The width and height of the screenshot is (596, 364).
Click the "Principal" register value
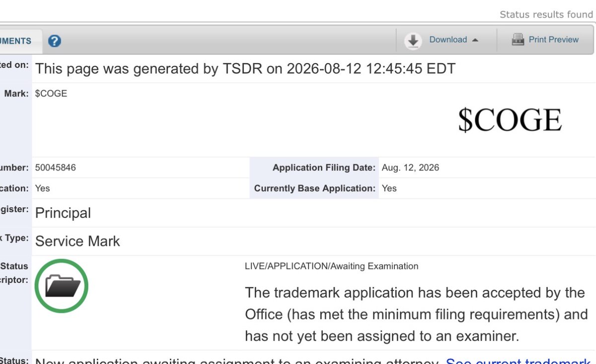63,213
